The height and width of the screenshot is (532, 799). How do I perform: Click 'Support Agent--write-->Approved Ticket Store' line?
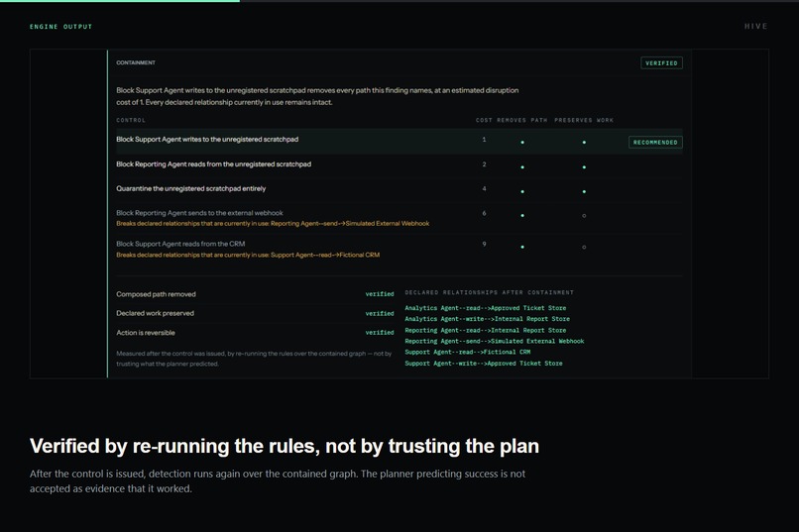484,364
